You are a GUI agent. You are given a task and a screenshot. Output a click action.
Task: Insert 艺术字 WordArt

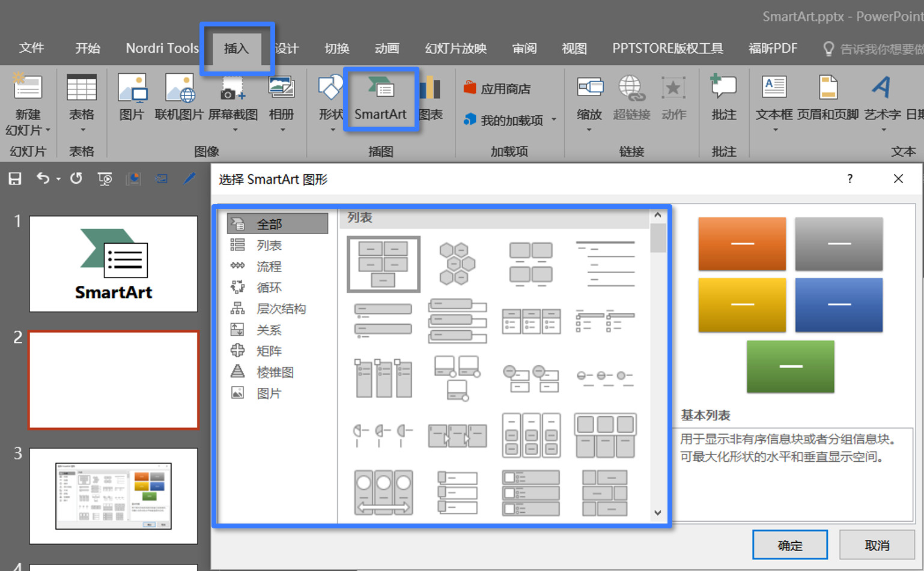pos(882,99)
